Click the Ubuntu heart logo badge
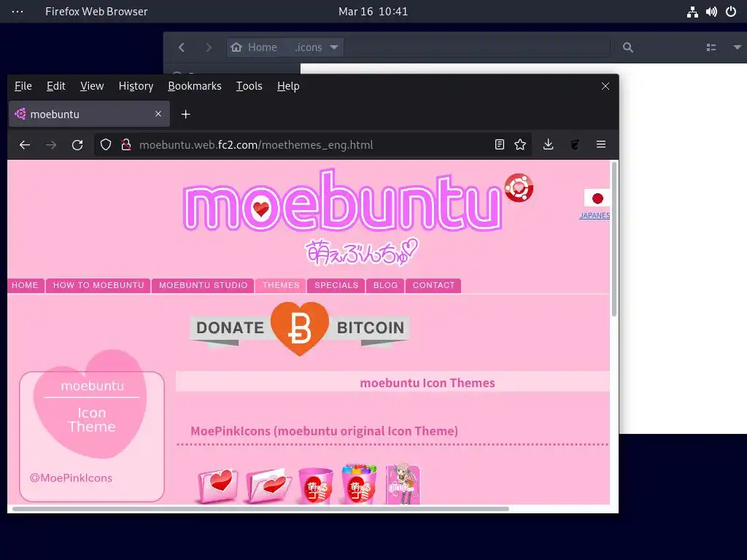This screenshot has width=747, height=560. coord(519,187)
